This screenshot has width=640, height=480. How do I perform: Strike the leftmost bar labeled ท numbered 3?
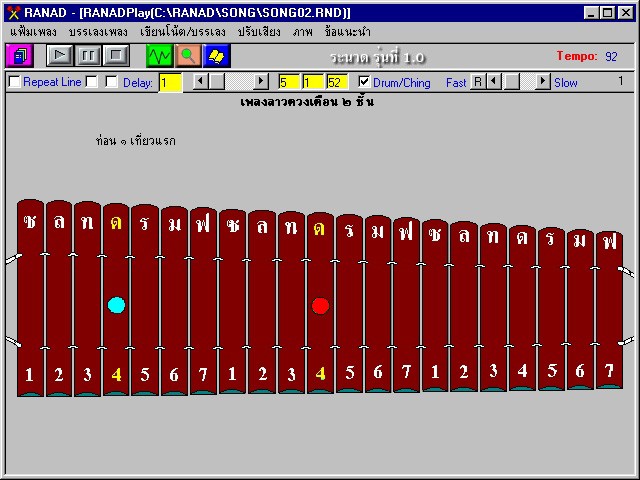point(87,298)
